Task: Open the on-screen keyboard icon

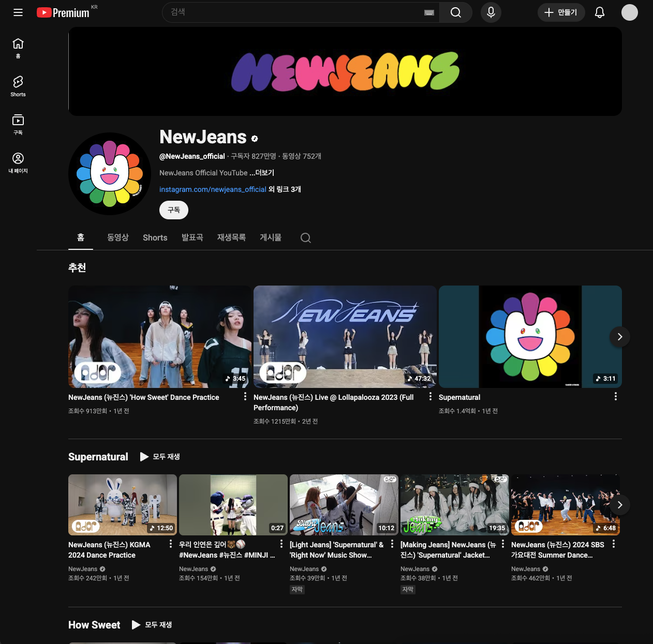Action: [x=429, y=12]
